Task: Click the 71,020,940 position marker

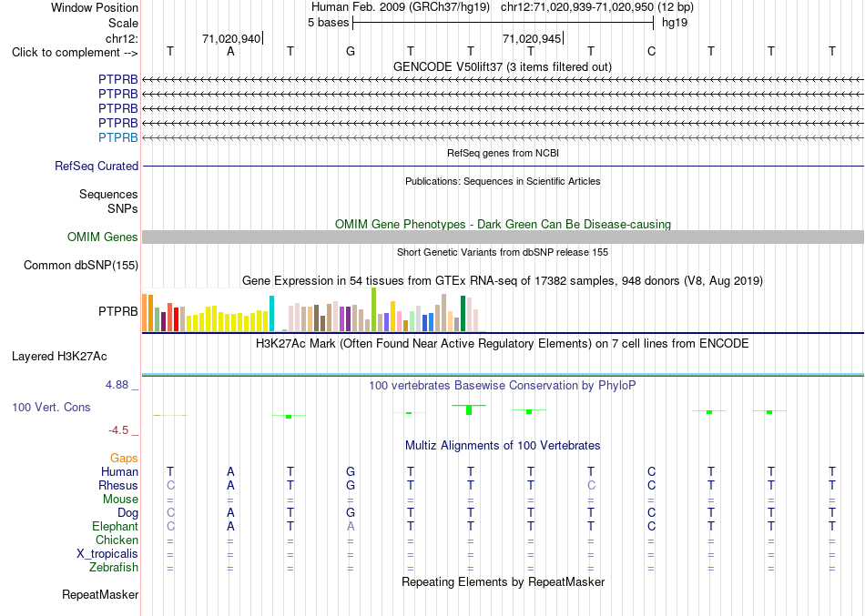Action: pyautogui.click(x=231, y=38)
